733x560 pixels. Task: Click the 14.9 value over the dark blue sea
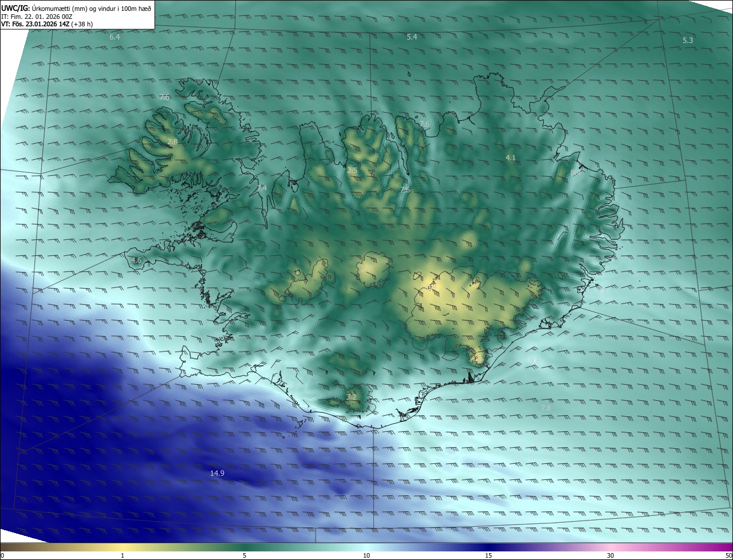[217, 473]
